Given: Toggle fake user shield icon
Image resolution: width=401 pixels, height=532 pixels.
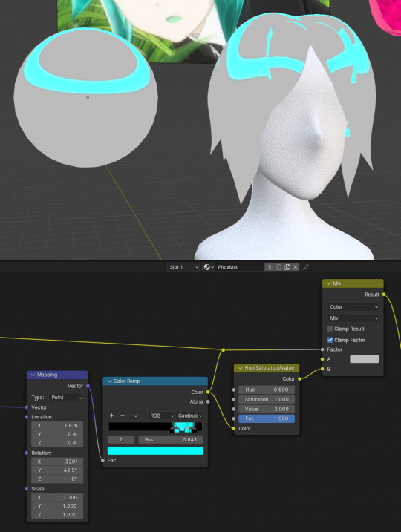Looking at the screenshot, I should point(278,267).
